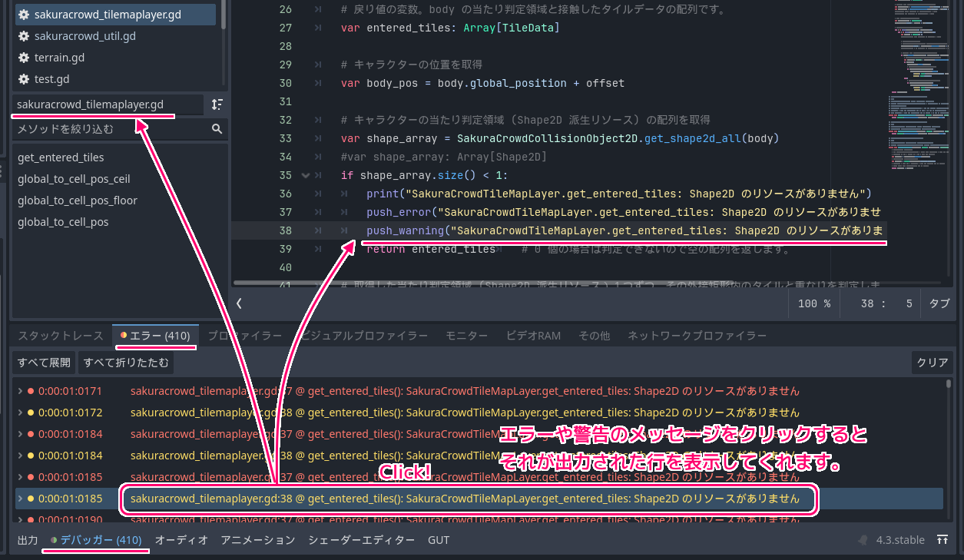
Task: Open the GUT bottom panel
Action: coord(439,540)
